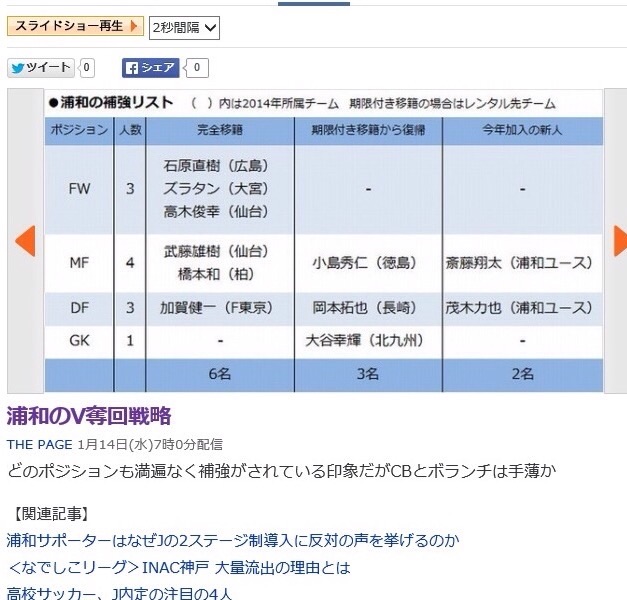Open the 浦和のV奪回戦略 headline

pos(89,416)
